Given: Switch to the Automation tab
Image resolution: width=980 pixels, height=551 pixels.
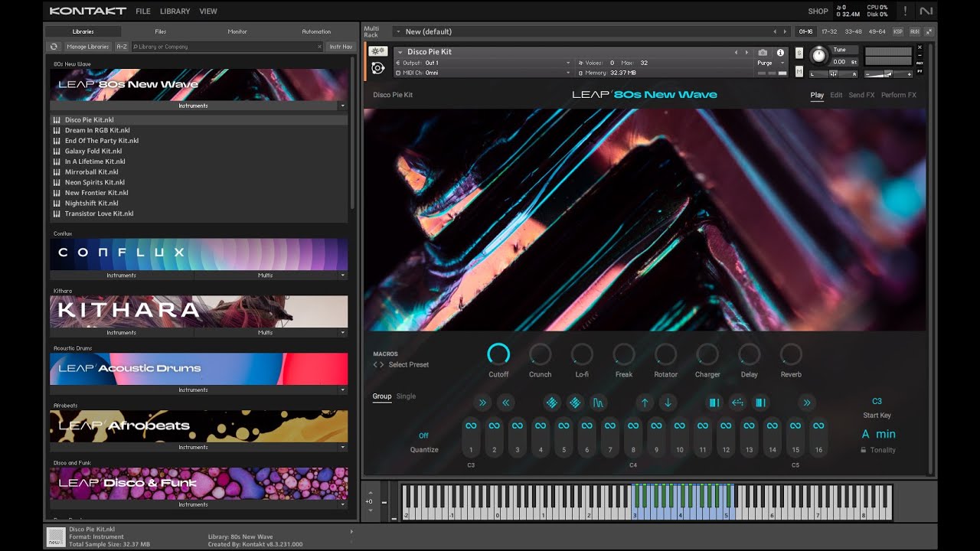Looking at the screenshot, I should (316, 31).
